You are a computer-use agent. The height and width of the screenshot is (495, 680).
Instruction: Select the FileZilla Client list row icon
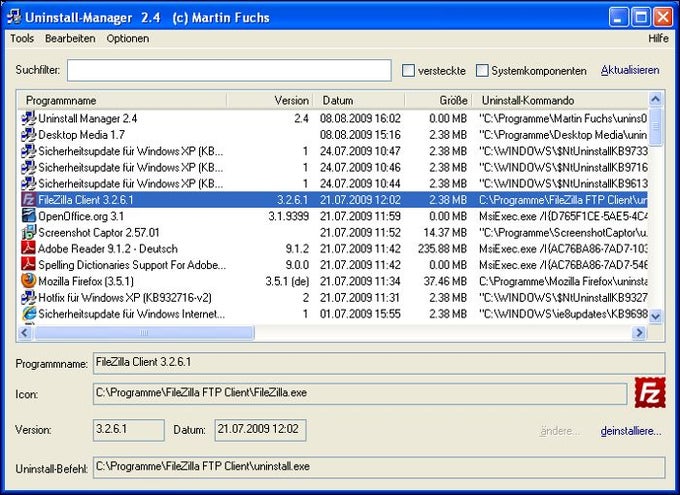(29, 200)
